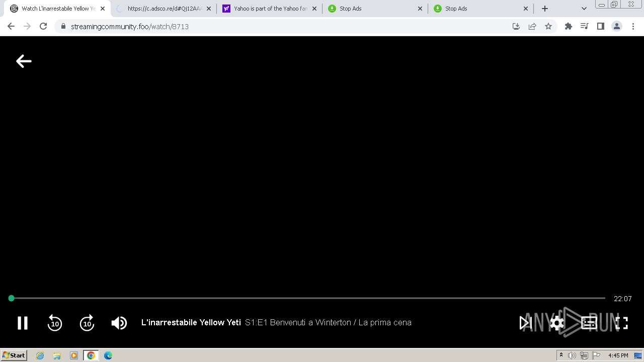This screenshot has width=644, height=362.
Task: Expand the tab search dropdown
Action: click(584, 9)
